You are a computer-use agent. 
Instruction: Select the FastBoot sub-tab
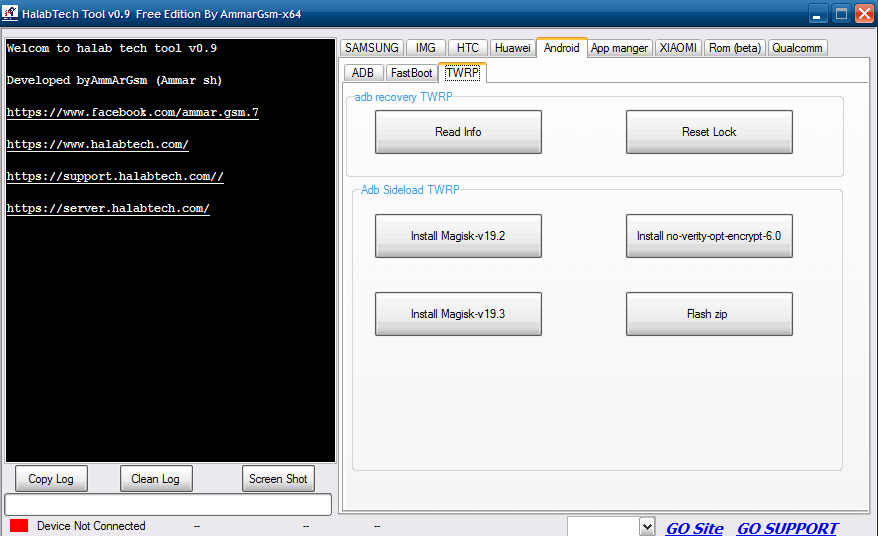(x=411, y=73)
